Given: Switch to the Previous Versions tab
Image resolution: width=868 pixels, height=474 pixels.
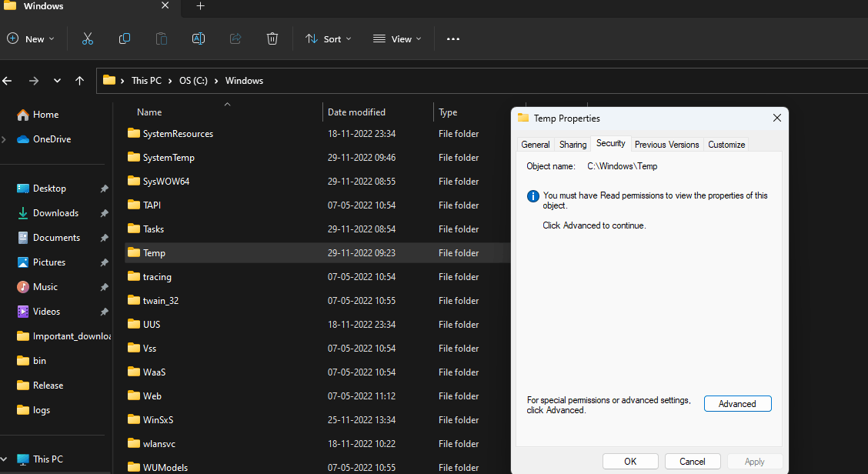Looking at the screenshot, I should [666, 145].
